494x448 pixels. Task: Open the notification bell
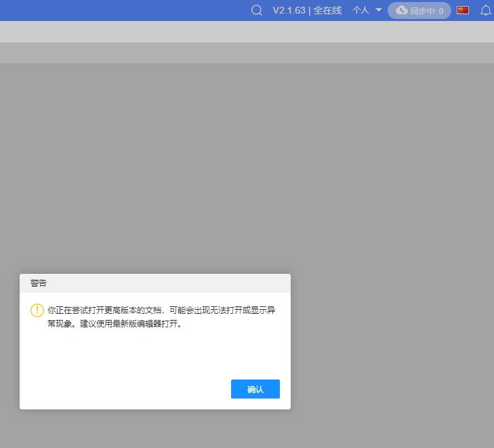click(485, 10)
